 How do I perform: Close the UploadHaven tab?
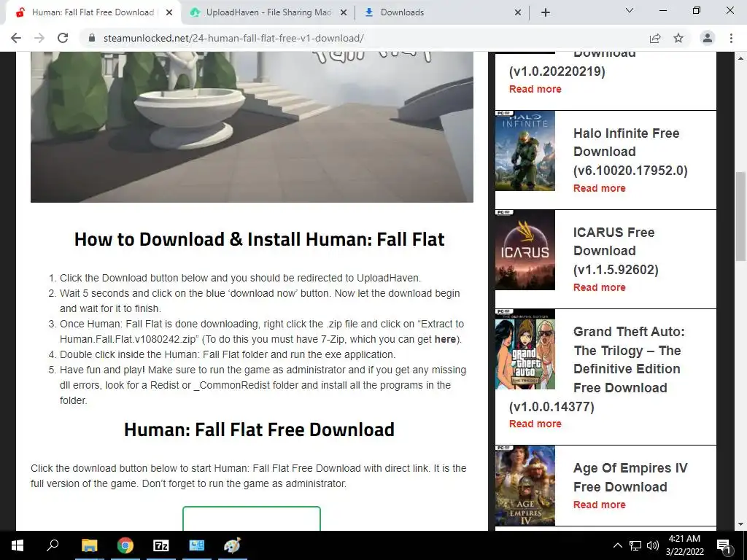pos(344,12)
